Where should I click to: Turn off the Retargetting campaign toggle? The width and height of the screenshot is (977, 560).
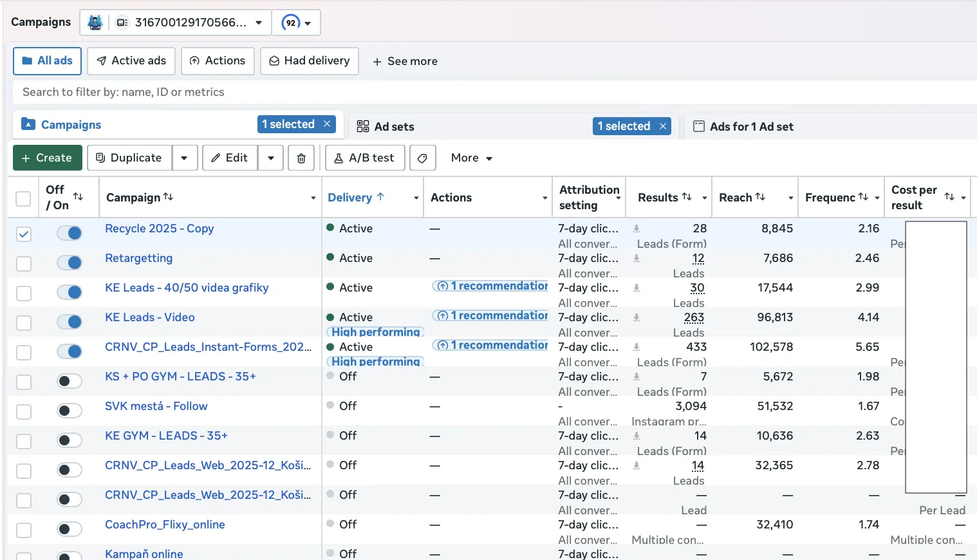pos(70,263)
